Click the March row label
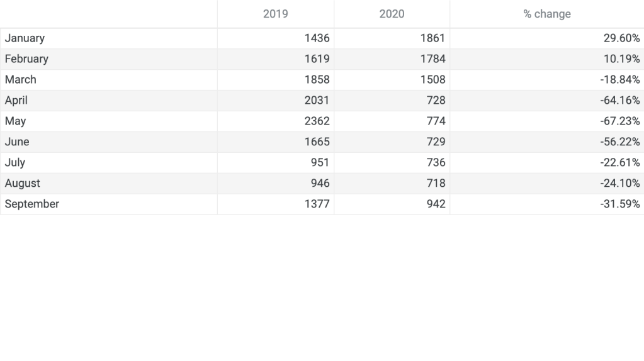Screen dimensions: 644x361 (x=21, y=80)
